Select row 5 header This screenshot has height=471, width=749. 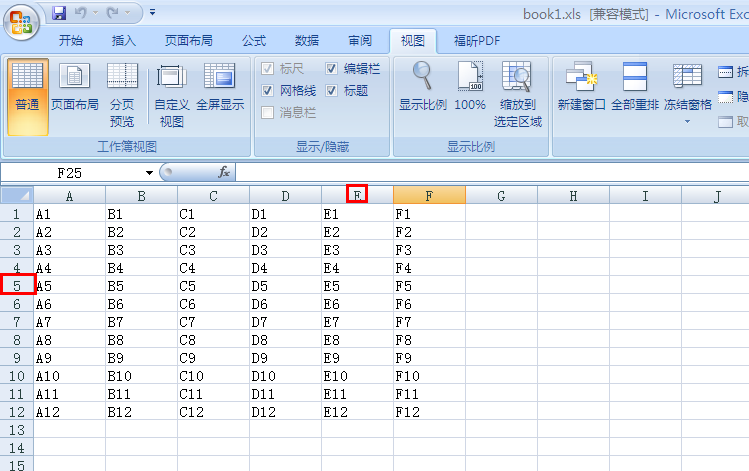[17, 286]
